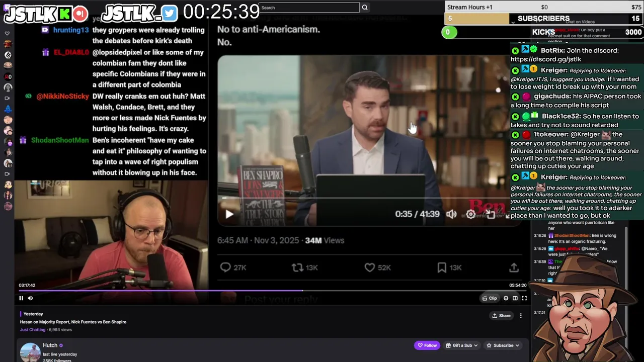
Task: Open hrunting13 username in chat
Action: click(70, 30)
